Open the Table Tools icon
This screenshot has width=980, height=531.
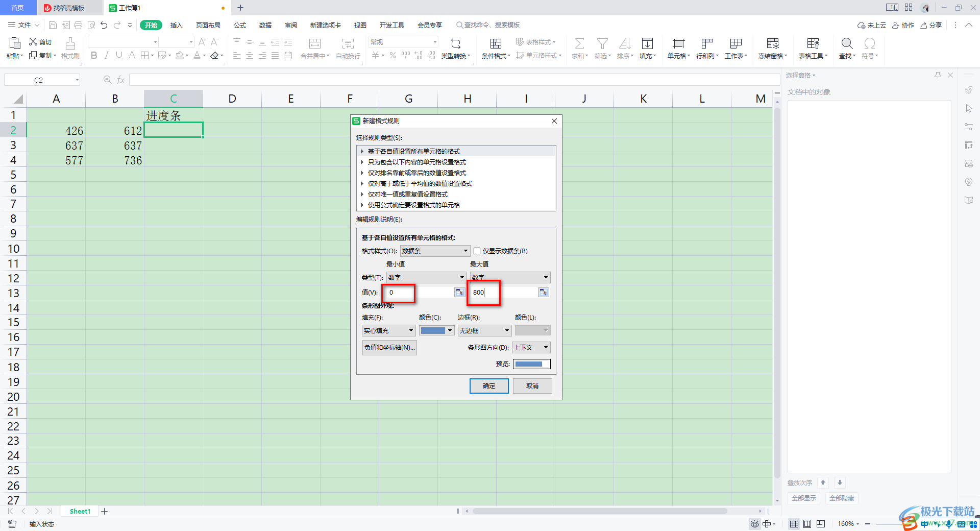point(813,43)
